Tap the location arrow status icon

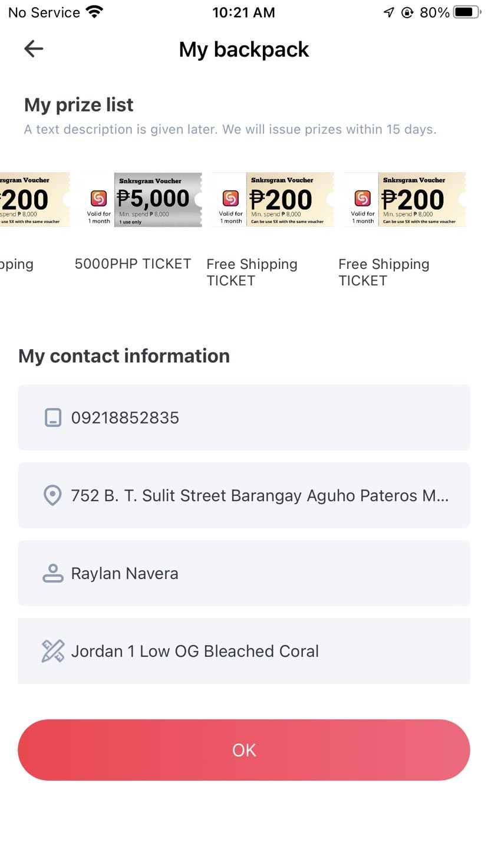coord(388,12)
